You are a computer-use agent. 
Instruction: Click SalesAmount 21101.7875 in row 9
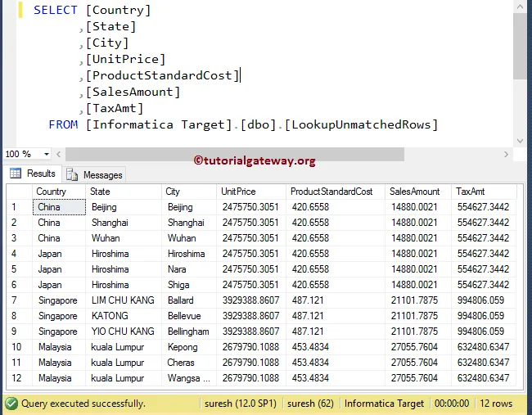[418, 332]
